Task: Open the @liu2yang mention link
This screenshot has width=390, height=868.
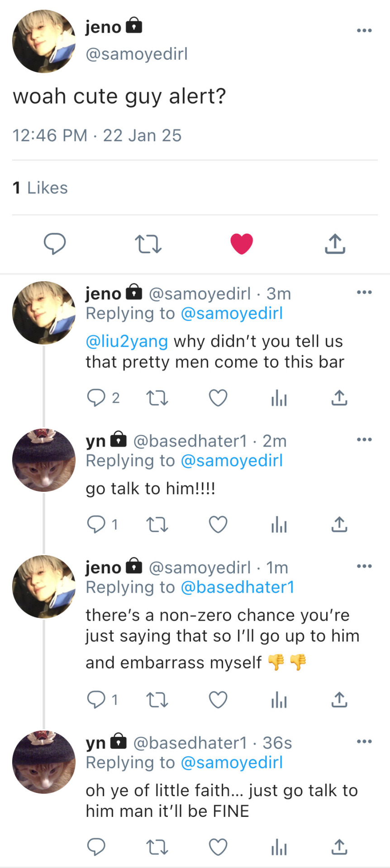Action: (x=127, y=341)
